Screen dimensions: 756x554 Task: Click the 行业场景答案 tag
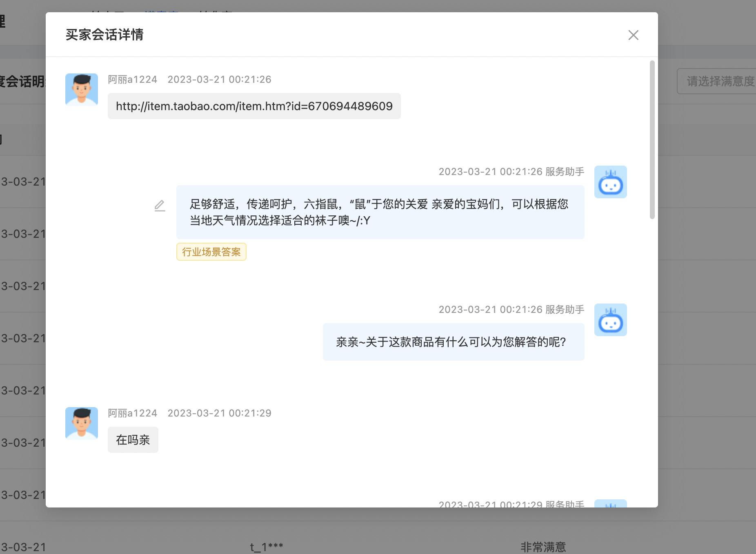point(211,252)
